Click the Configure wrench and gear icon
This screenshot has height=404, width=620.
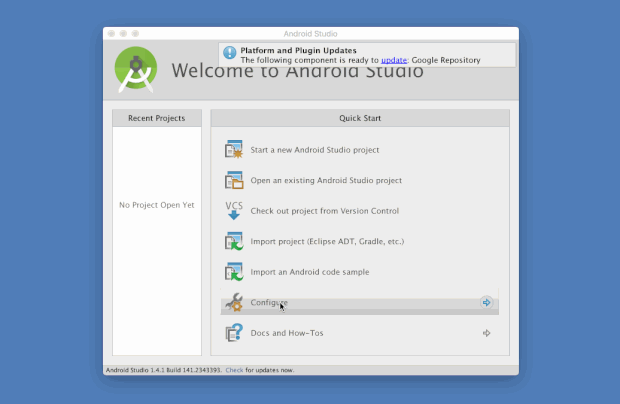tap(234, 302)
